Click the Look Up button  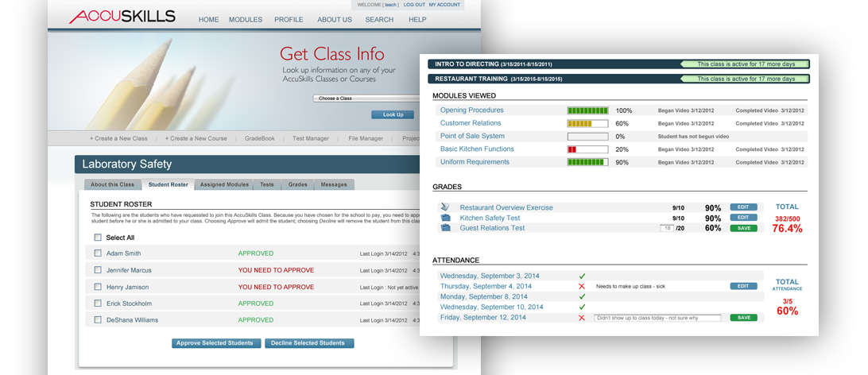[393, 114]
